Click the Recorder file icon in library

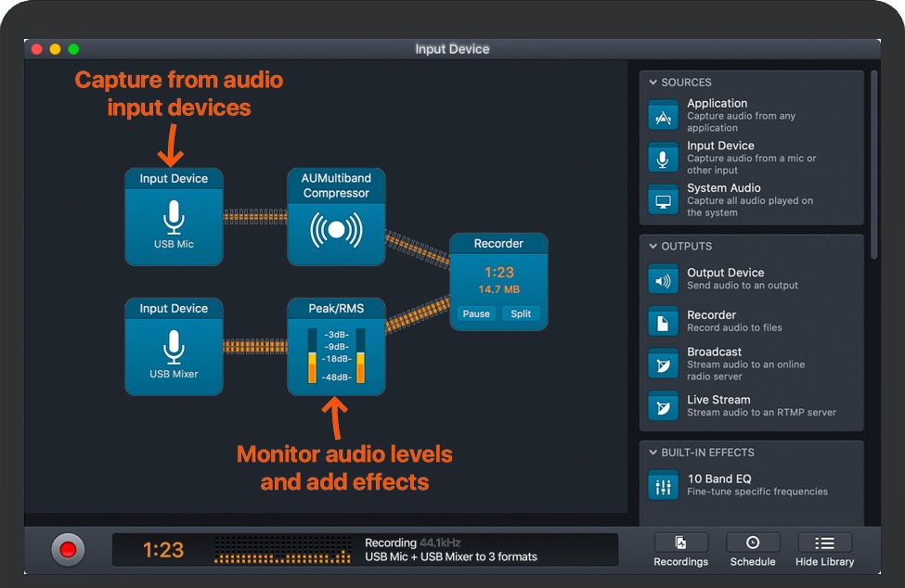[x=663, y=322]
